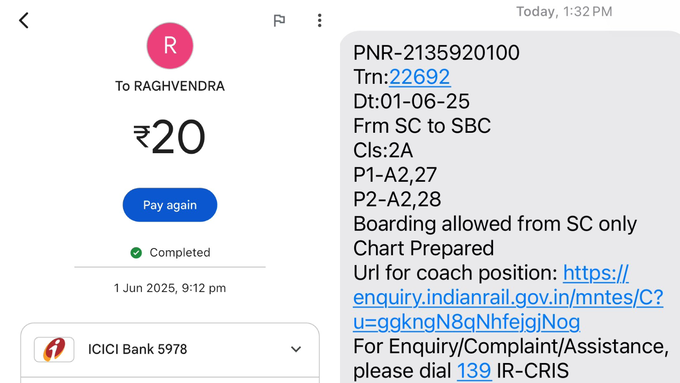Click the Pay again button
The width and height of the screenshot is (680, 383).
170,205
